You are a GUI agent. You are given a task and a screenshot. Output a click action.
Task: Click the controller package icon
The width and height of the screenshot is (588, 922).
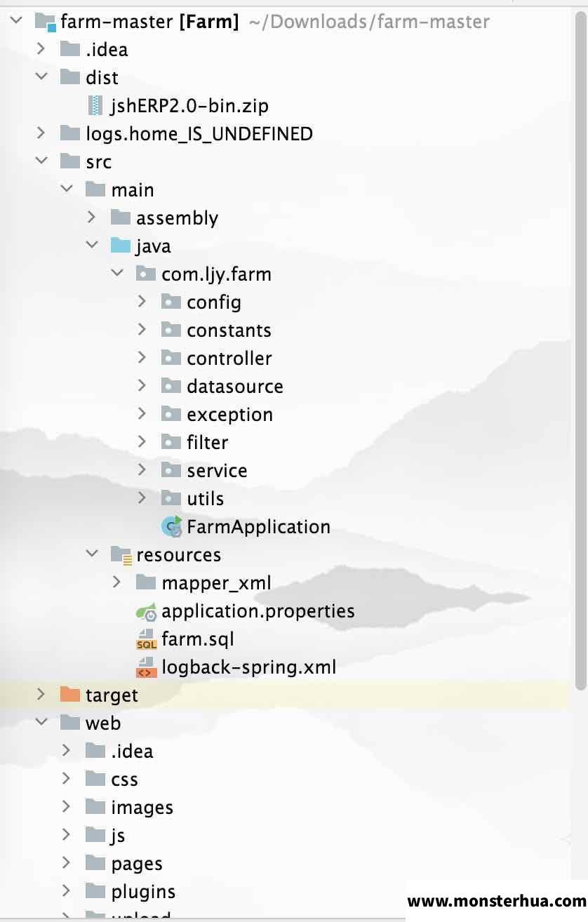[x=171, y=358]
